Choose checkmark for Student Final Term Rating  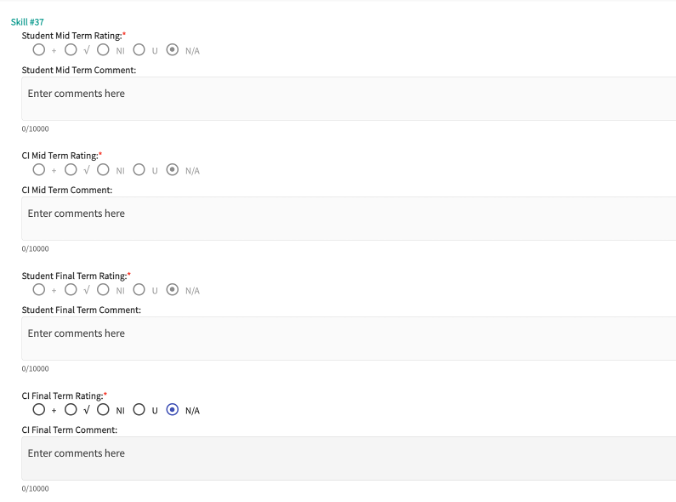[x=70, y=289]
